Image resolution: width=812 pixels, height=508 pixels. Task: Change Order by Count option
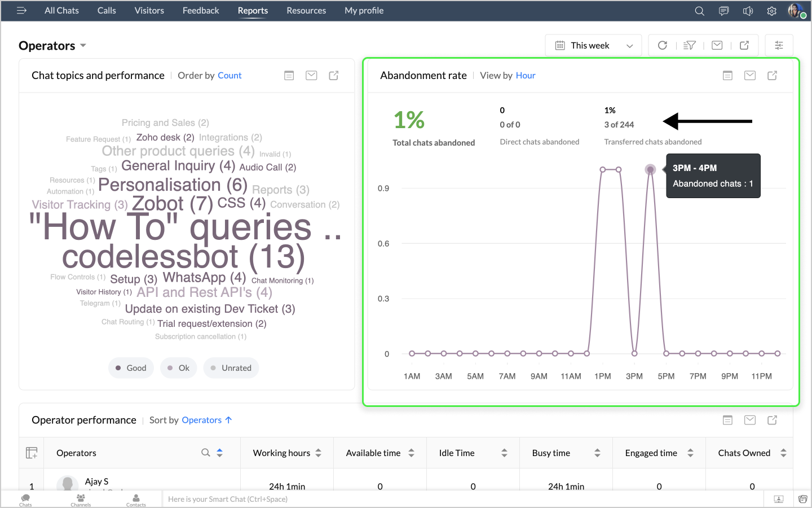click(x=230, y=76)
